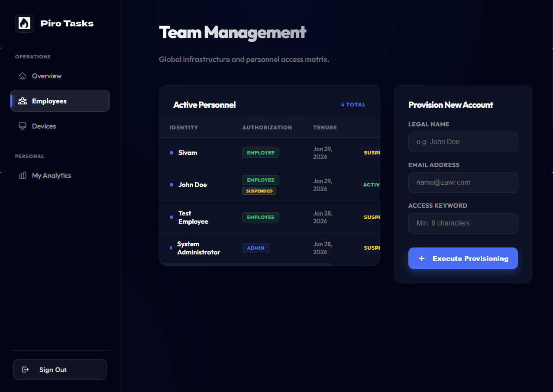
Task: Click the logout arrow icon in Sign Out
Action: coord(26,370)
